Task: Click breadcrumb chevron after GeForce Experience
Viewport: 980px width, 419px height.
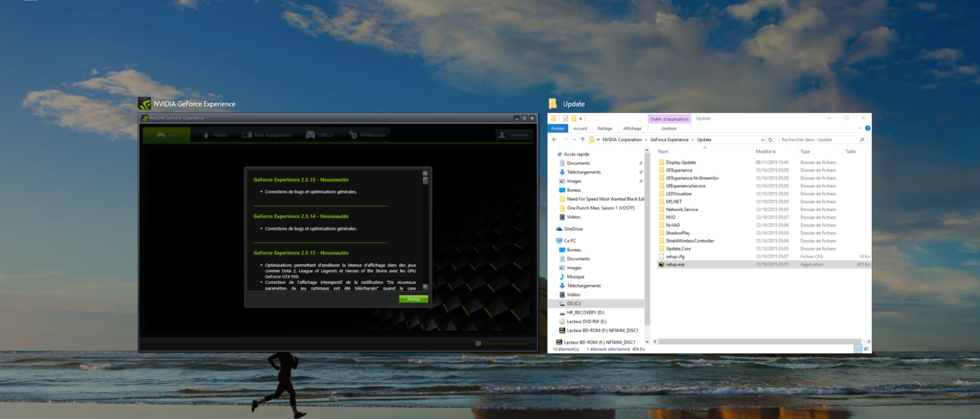Action: (x=693, y=140)
